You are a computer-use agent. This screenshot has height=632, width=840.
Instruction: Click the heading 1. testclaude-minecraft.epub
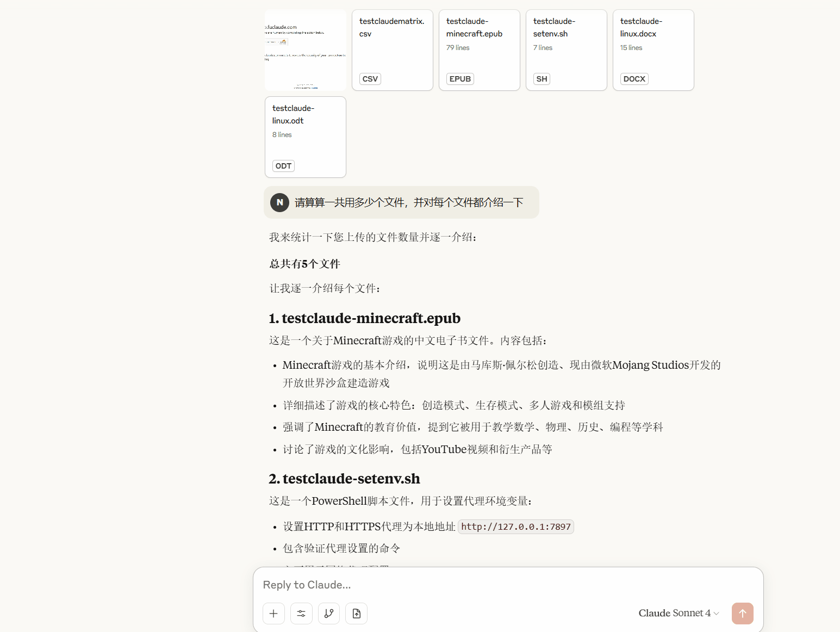365,318
